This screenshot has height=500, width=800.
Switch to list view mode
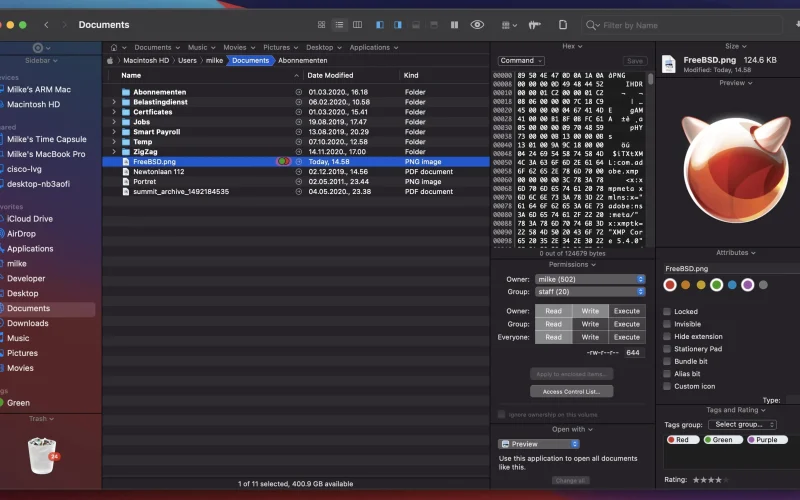point(339,24)
